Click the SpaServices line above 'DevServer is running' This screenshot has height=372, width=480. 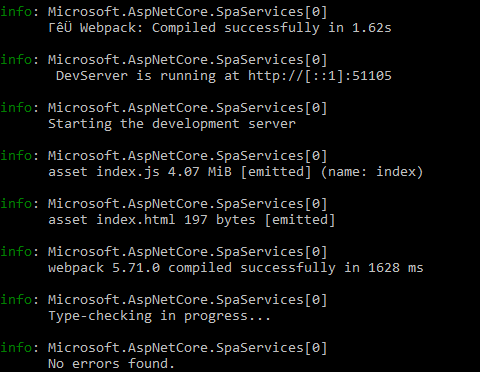click(188, 60)
